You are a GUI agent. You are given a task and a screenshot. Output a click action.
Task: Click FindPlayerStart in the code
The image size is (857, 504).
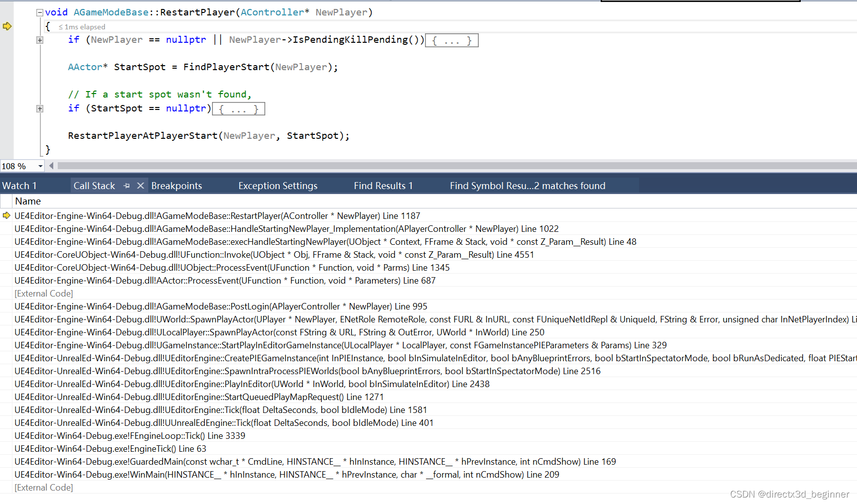(226, 67)
